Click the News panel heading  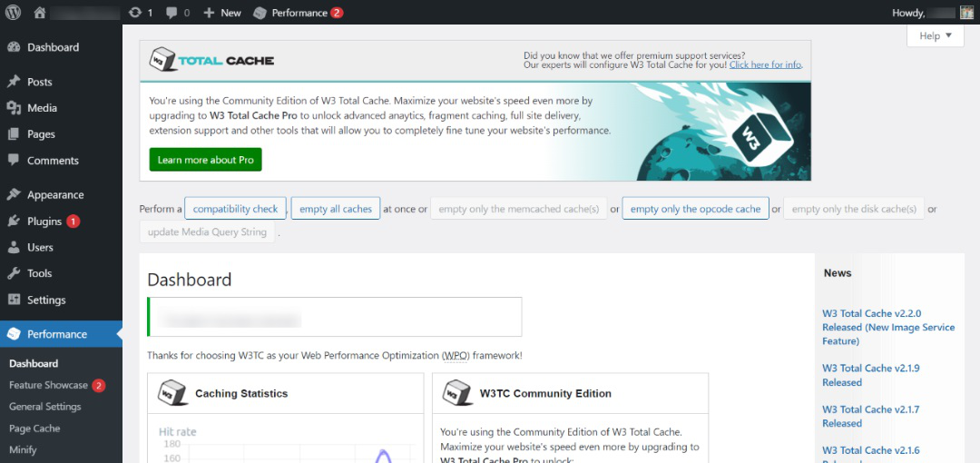click(838, 272)
